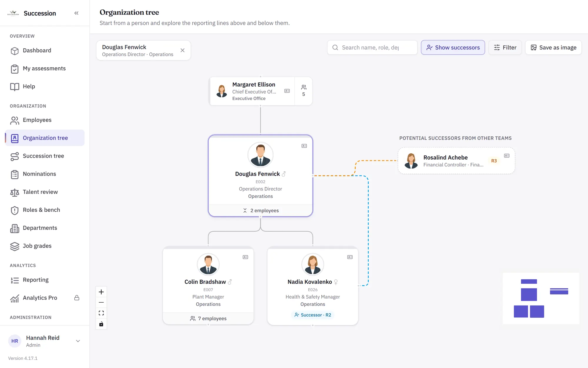
Task: Expand Colin Bradshaw's 7 employees
Action: (x=208, y=319)
